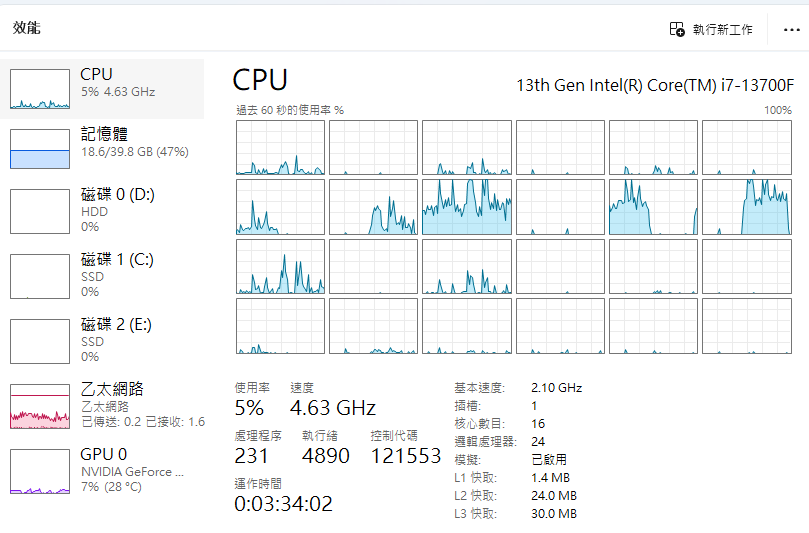Screen dimensions: 809x533
Task: Select the CPU performance graph thumbnail
Action: pyautogui.click(x=40, y=89)
